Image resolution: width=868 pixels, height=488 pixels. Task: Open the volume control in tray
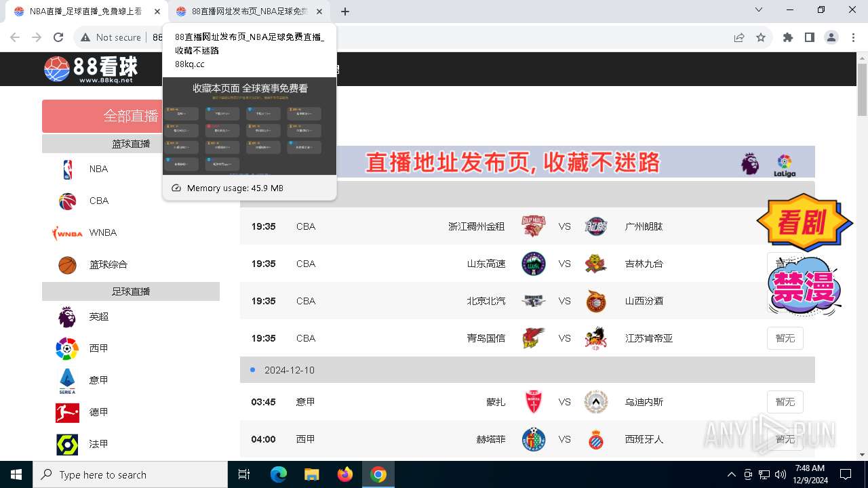coord(780,474)
